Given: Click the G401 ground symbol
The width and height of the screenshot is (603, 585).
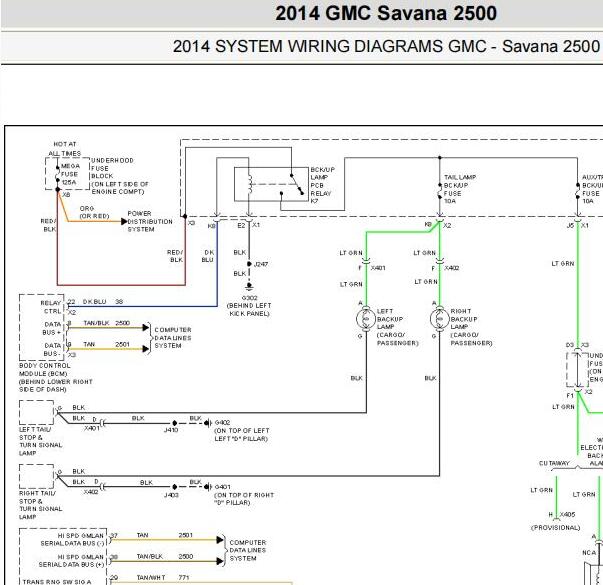Looking at the screenshot, I should tap(208, 487).
